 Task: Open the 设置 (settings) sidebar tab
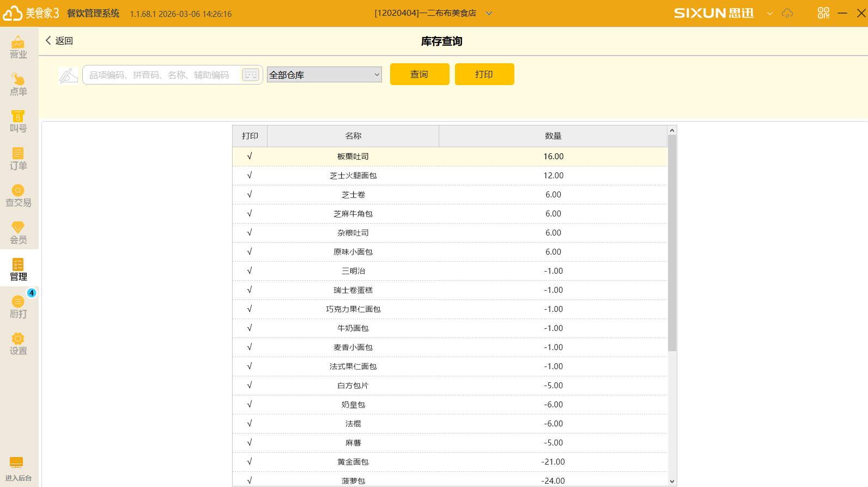pos(18,344)
